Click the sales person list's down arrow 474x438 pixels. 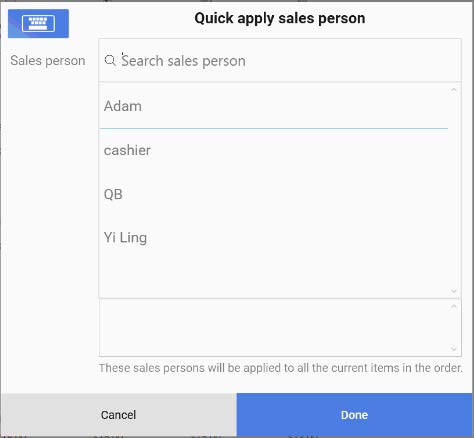[x=454, y=291]
